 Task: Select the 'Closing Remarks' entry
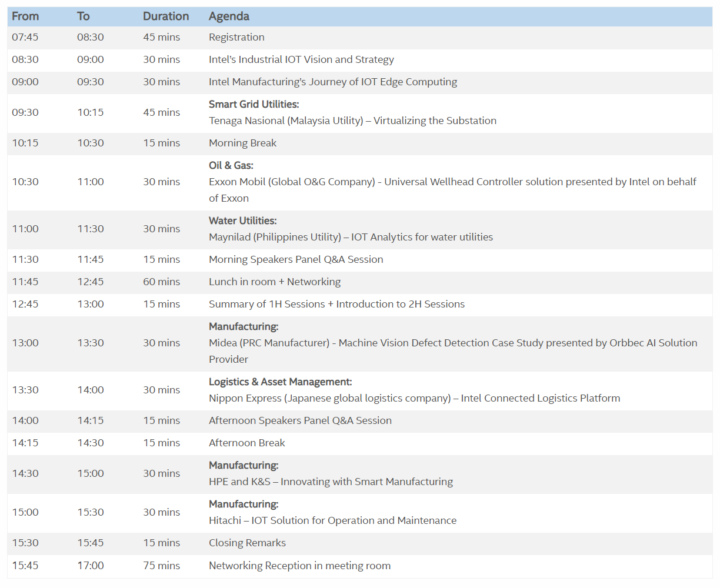pyautogui.click(x=247, y=543)
